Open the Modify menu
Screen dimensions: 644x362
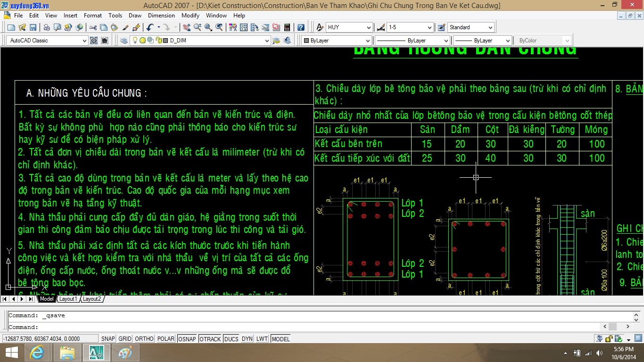coord(190,16)
